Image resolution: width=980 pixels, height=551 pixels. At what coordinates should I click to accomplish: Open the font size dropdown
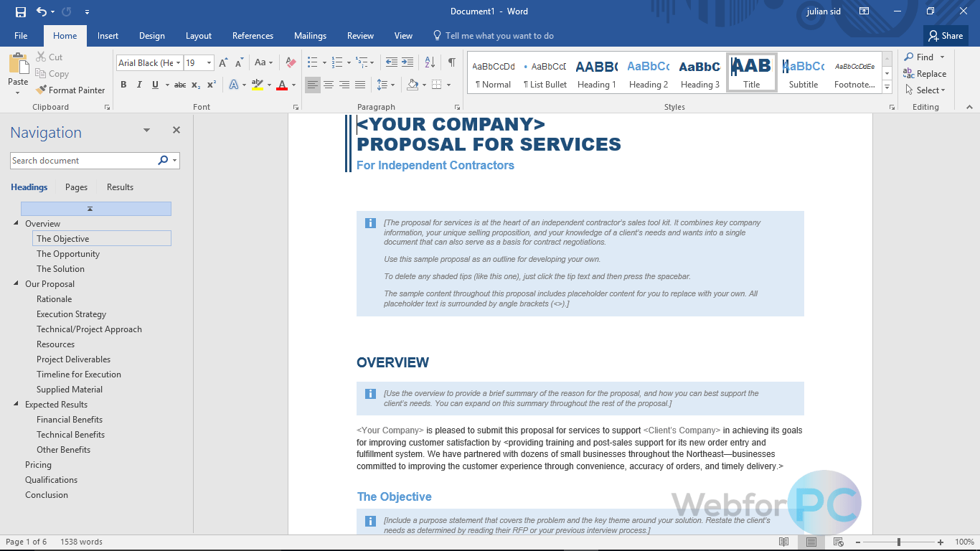(209, 62)
